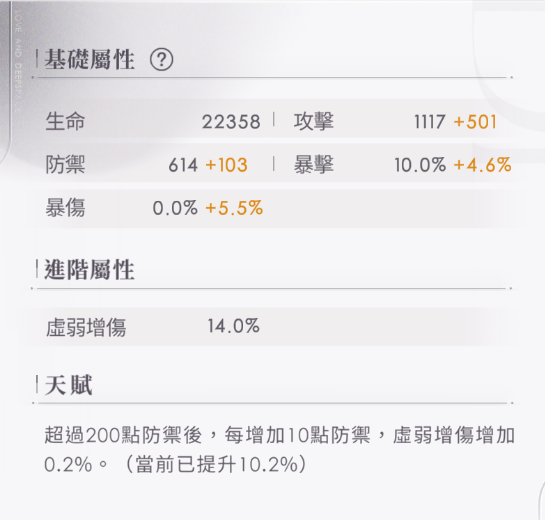Click the orange +103 defense bonus
Screen dimensions: 545x520
click(227, 165)
